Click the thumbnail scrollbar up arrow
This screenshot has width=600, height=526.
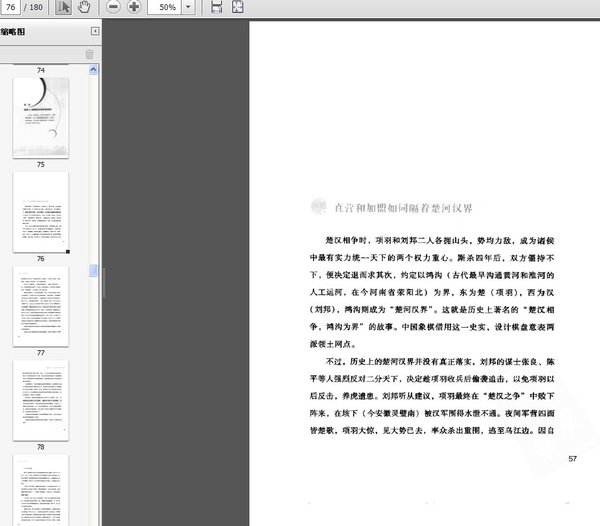tap(93, 70)
